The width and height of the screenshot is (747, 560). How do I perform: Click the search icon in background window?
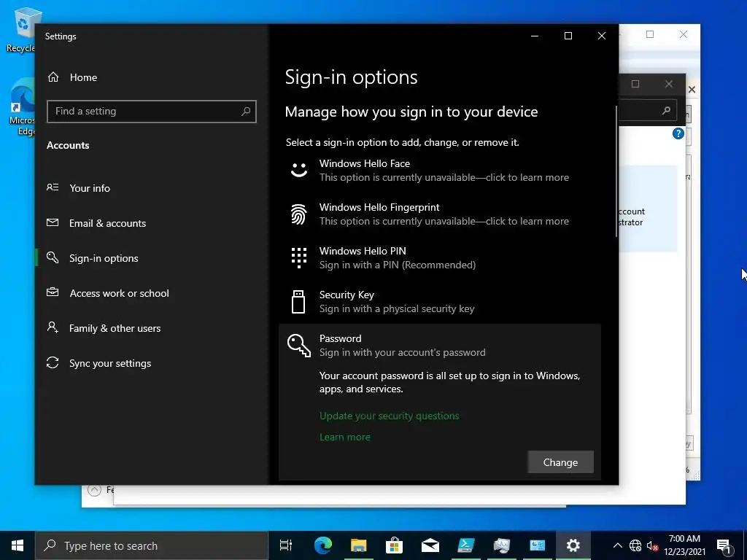click(x=666, y=111)
